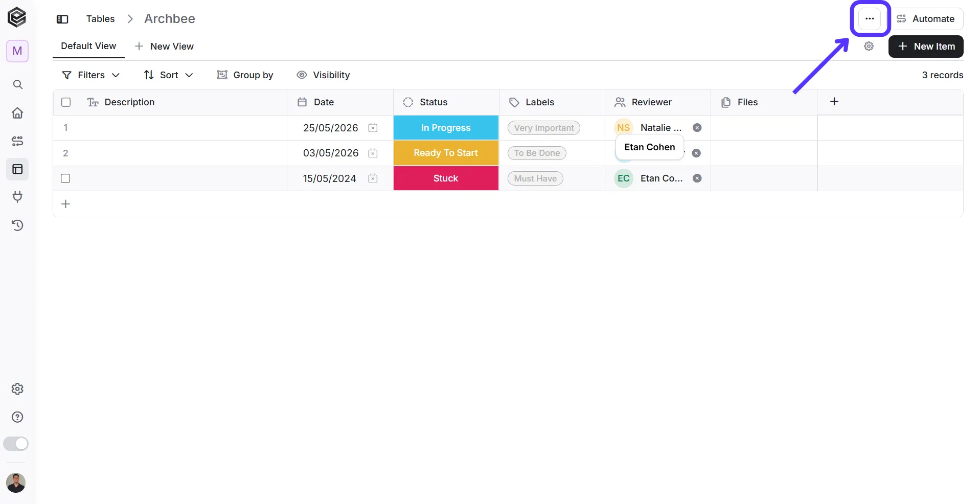Image resolution: width=980 pixels, height=504 pixels.
Task: Remove the reviewer from row 2
Action: tap(696, 153)
